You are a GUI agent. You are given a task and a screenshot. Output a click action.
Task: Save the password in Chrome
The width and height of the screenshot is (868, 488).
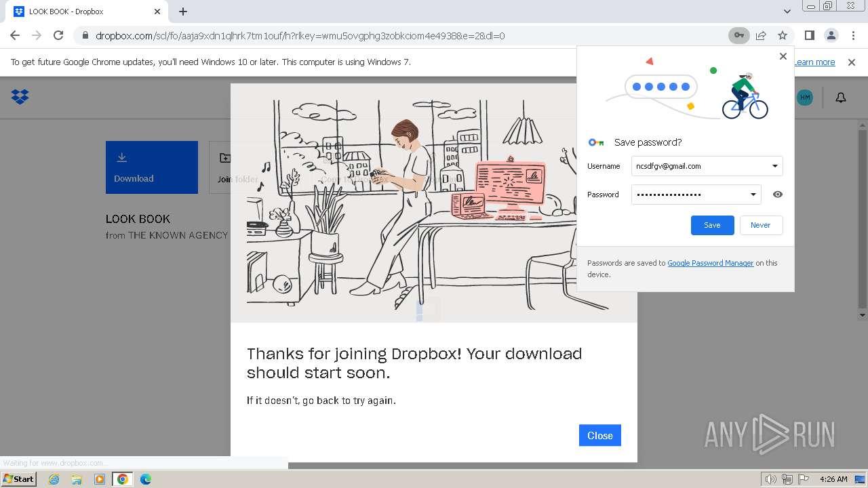point(712,225)
